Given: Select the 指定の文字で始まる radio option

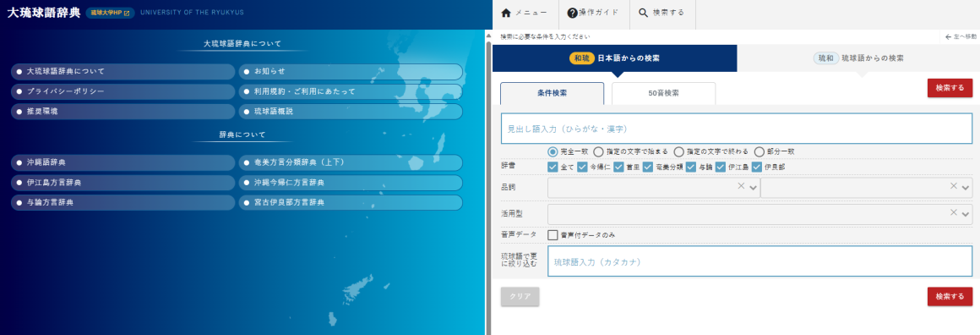Looking at the screenshot, I should tap(599, 151).
